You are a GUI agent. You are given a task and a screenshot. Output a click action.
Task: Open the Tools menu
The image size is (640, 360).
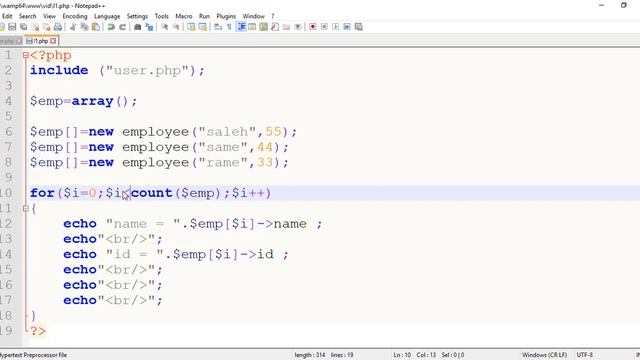point(162,16)
